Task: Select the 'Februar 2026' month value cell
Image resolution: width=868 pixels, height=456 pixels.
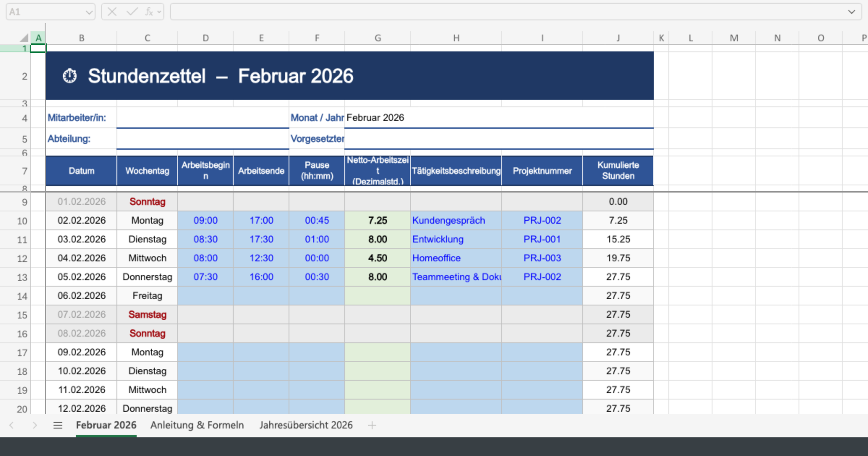Action: [x=499, y=118]
